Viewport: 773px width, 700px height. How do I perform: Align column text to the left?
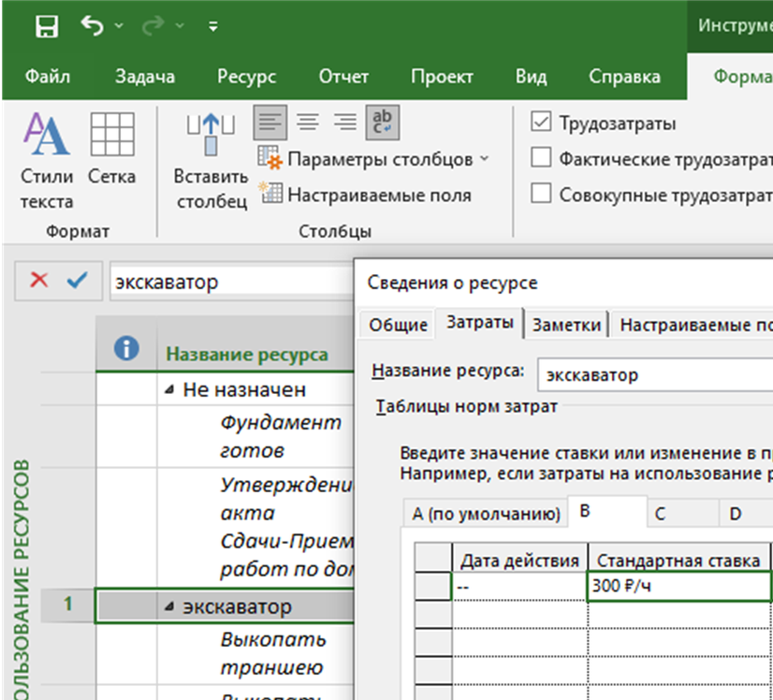click(270, 122)
